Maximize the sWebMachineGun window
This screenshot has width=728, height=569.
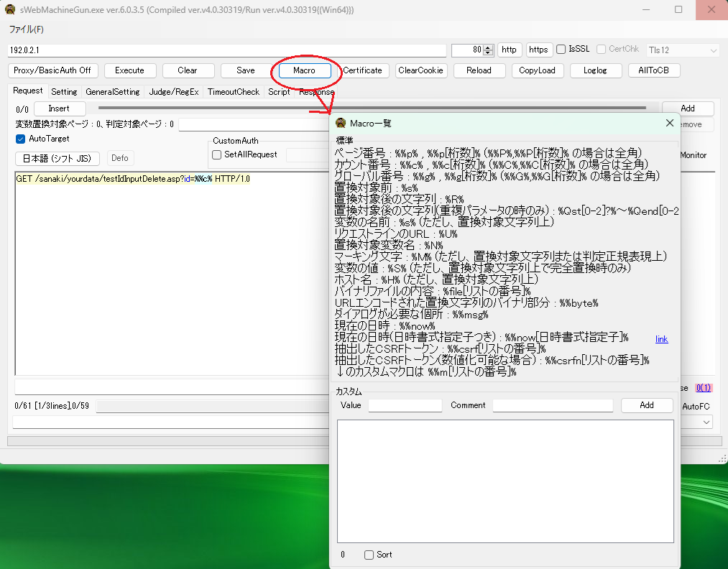(x=678, y=9)
